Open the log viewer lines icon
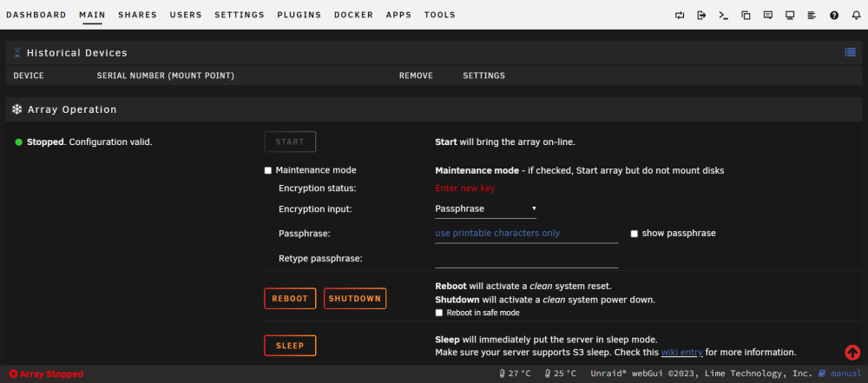 812,16
